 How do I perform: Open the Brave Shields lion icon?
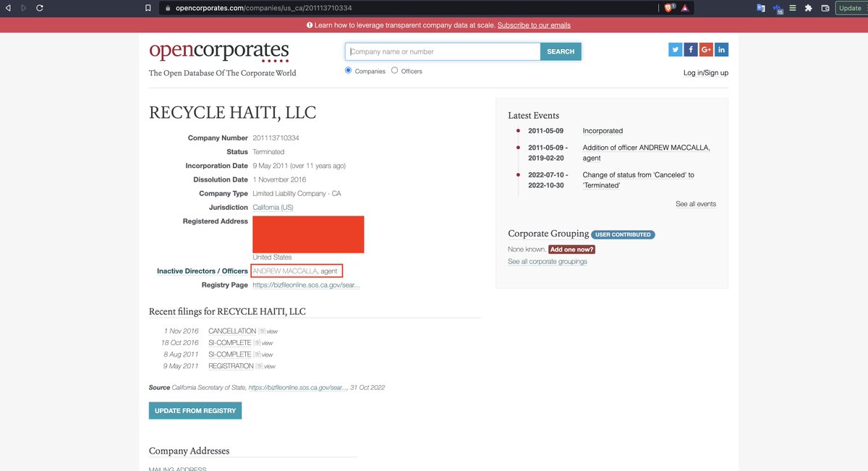click(x=668, y=8)
